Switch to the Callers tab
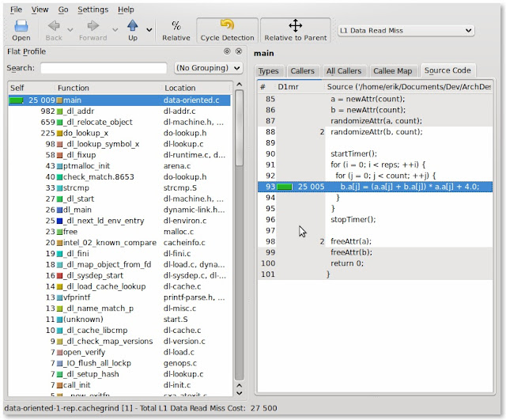506x420 pixels. pos(302,71)
